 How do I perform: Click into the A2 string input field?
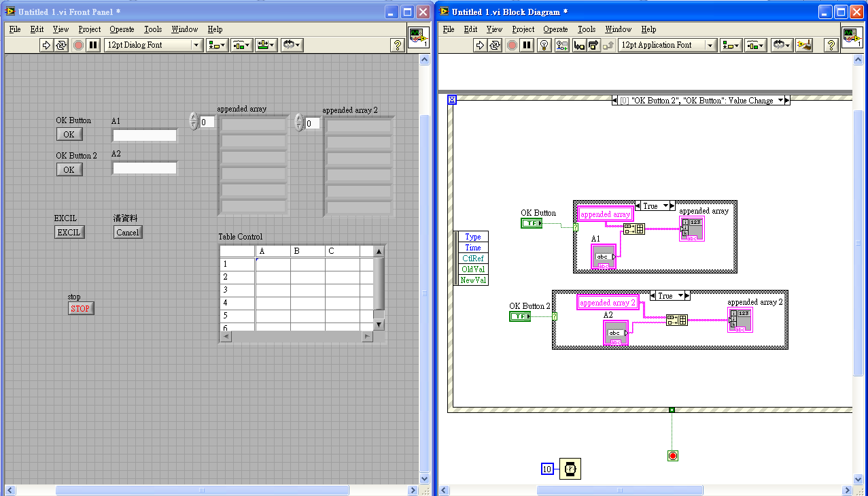(x=144, y=167)
